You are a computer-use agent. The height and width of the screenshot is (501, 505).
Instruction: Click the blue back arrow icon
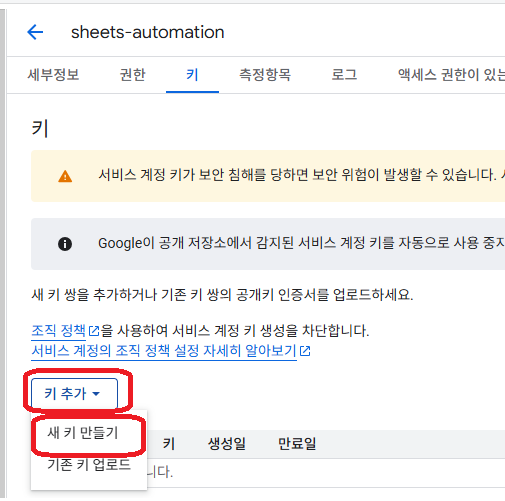35,32
